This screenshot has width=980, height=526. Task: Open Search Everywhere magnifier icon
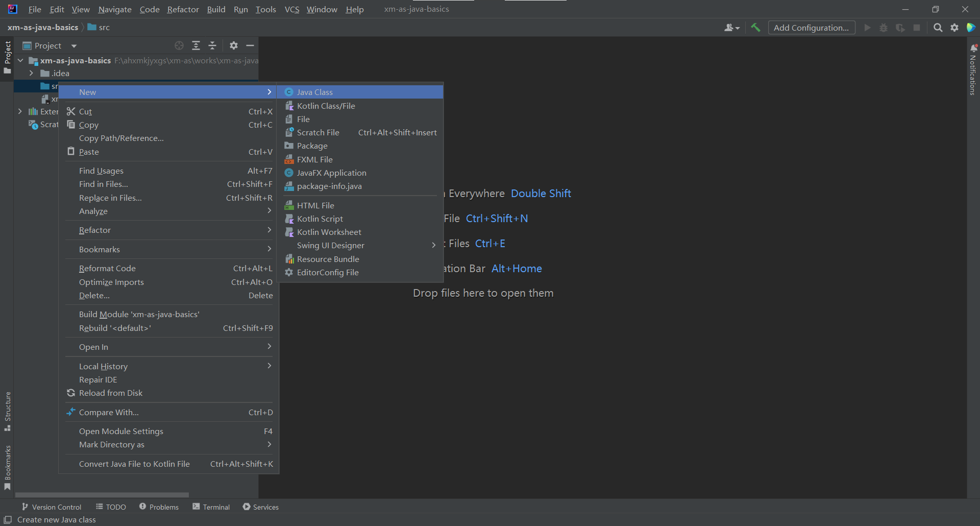pos(938,28)
